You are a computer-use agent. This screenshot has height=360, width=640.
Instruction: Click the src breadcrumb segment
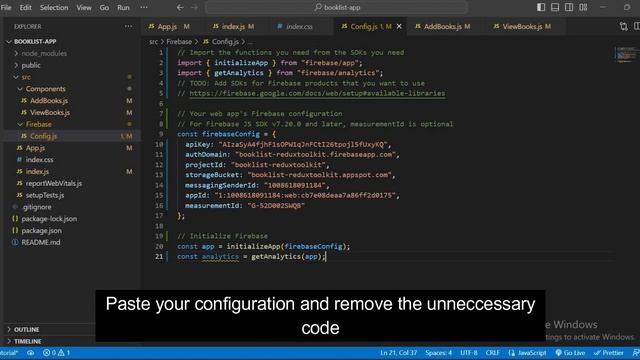click(153, 42)
